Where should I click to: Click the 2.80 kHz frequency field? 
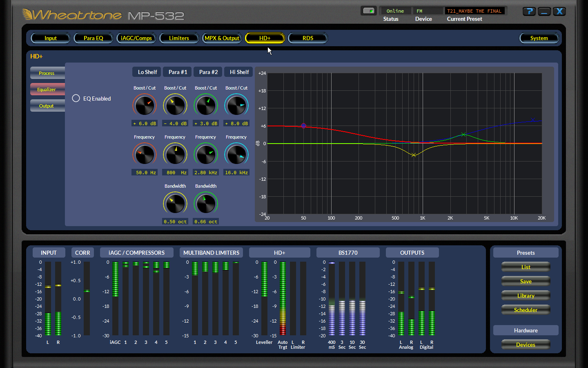[206, 173]
